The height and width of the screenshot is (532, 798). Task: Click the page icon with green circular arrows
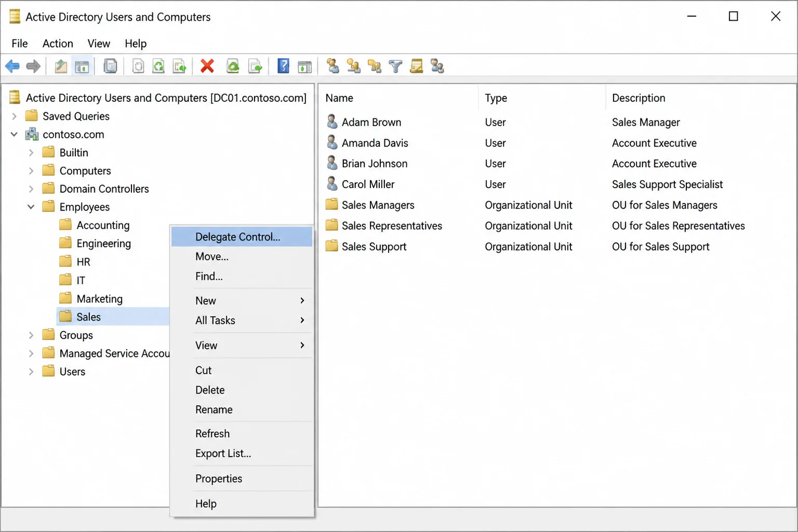[x=158, y=66]
